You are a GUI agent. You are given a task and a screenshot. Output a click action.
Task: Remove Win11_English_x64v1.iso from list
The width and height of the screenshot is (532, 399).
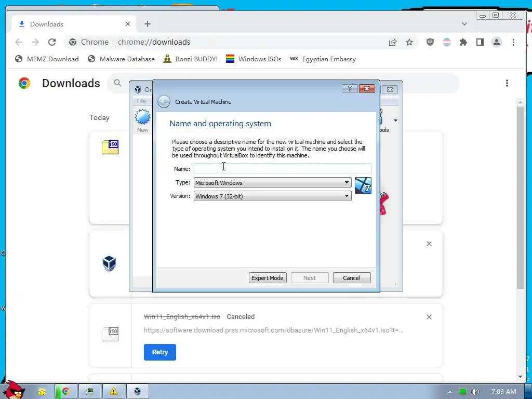429,317
